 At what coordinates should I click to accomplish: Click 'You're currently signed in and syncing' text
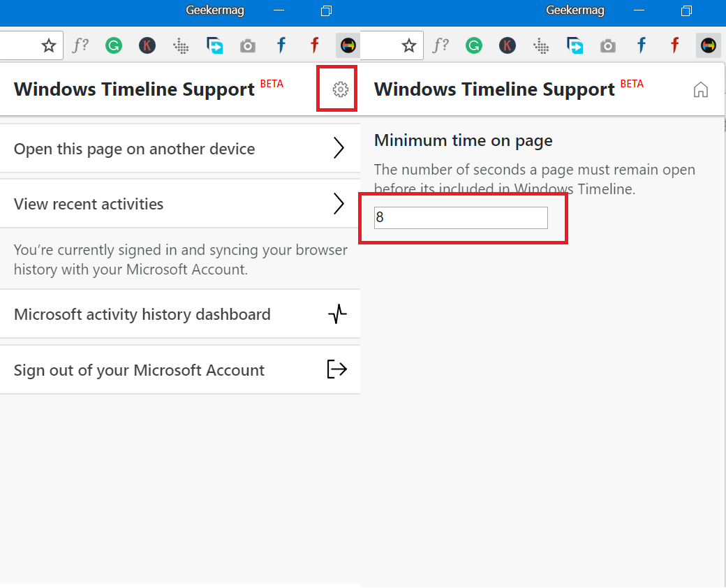pyautogui.click(x=181, y=260)
